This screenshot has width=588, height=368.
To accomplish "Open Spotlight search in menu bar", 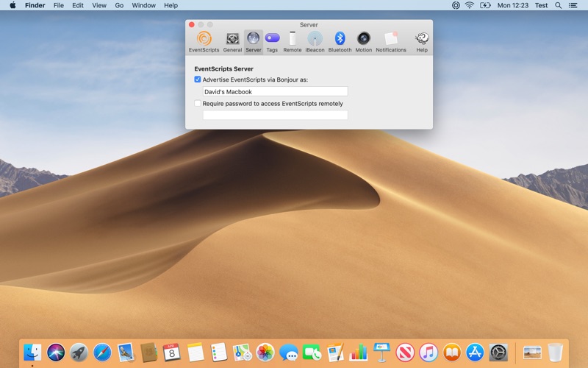I will [x=559, y=5].
